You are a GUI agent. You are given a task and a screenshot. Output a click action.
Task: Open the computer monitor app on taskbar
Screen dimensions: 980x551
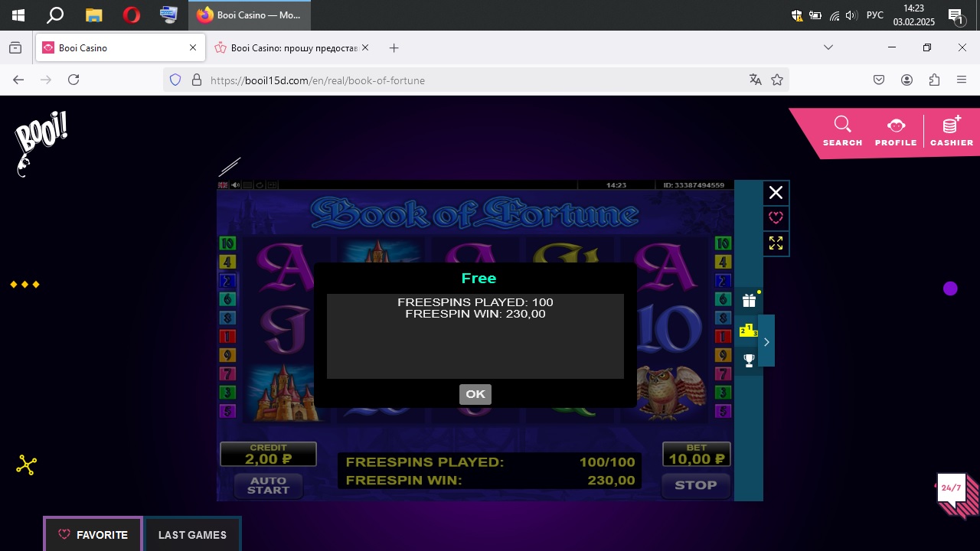(x=168, y=15)
